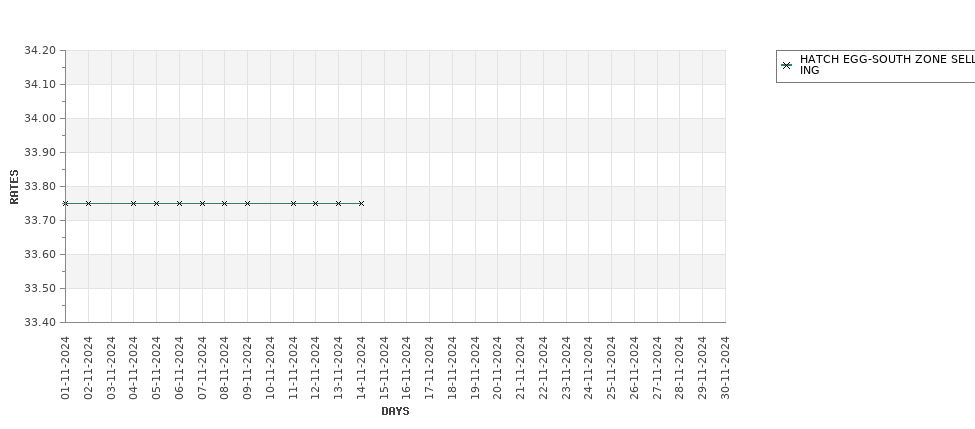Click the 15-11-2024 date label
975x429 pixels.
click(384, 367)
